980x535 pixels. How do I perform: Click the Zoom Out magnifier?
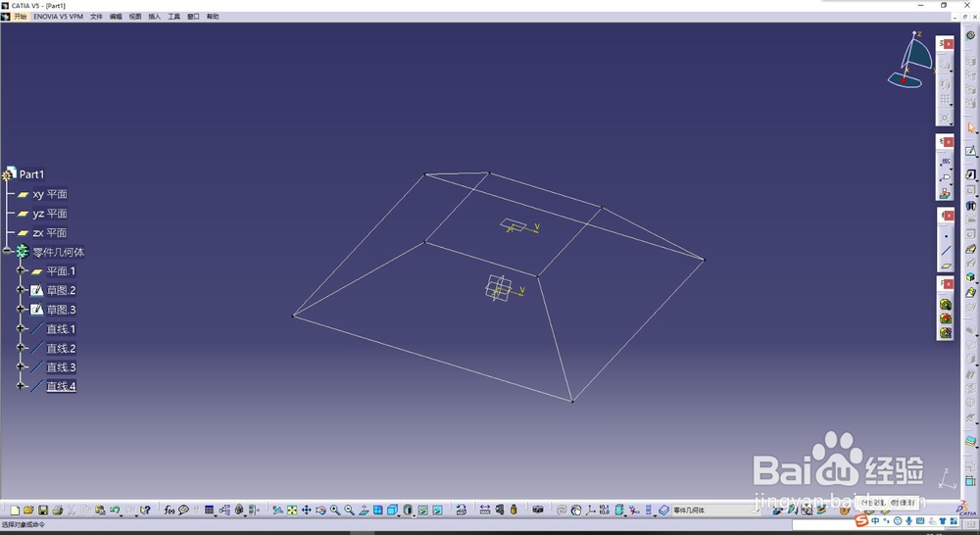click(350, 510)
